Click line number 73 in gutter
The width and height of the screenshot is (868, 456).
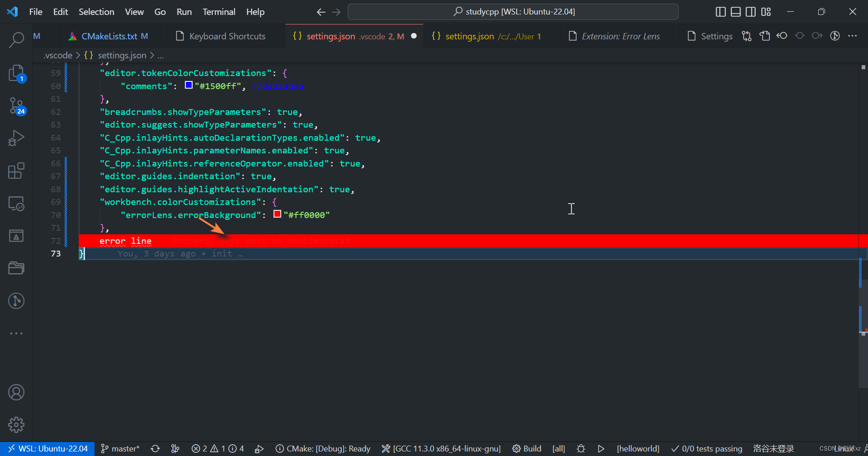click(56, 254)
